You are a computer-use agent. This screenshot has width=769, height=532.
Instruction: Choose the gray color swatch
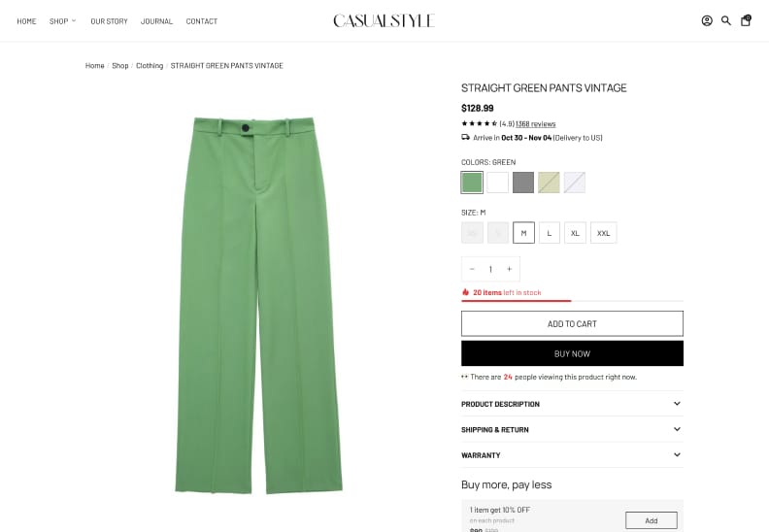[x=522, y=183]
